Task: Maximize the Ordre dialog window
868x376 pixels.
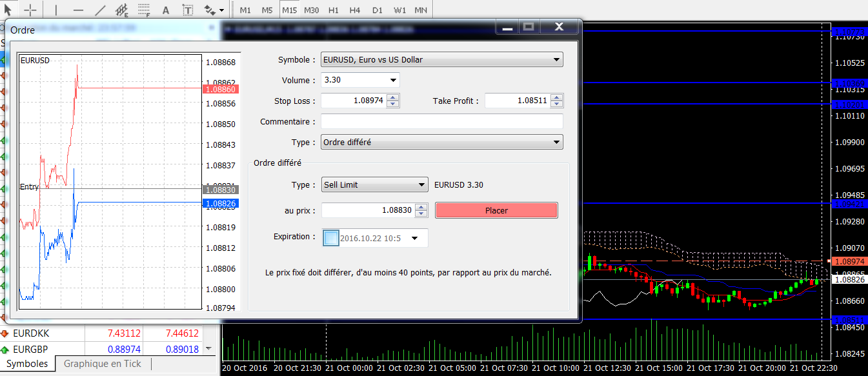Action: click(529, 27)
